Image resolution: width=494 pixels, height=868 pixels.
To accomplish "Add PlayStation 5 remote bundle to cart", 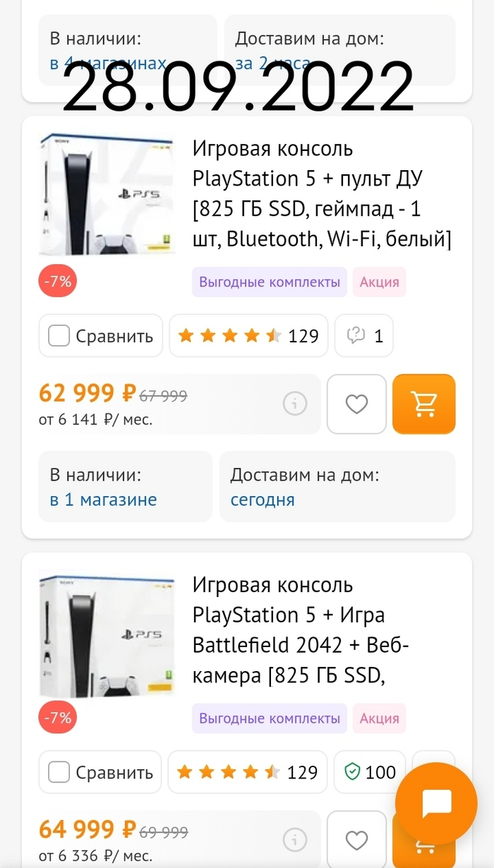I will pyautogui.click(x=423, y=404).
